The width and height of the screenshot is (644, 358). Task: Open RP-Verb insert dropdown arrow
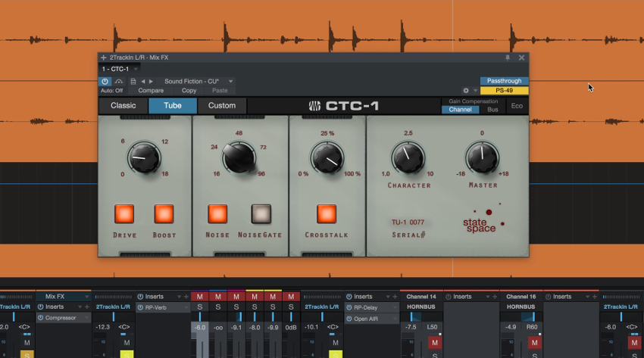186,307
